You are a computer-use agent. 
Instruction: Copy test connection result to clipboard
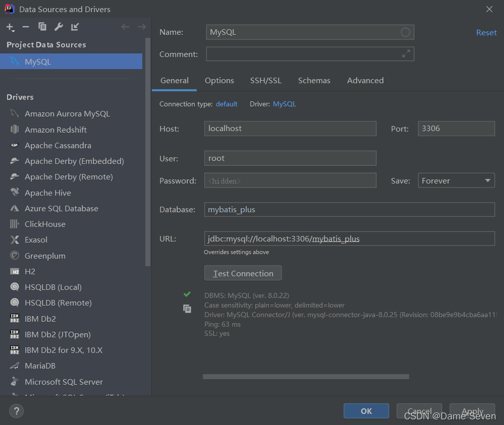click(x=187, y=309)
